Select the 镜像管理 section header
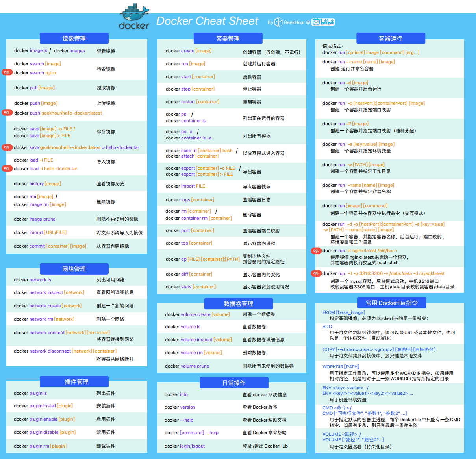 [74, 38]
